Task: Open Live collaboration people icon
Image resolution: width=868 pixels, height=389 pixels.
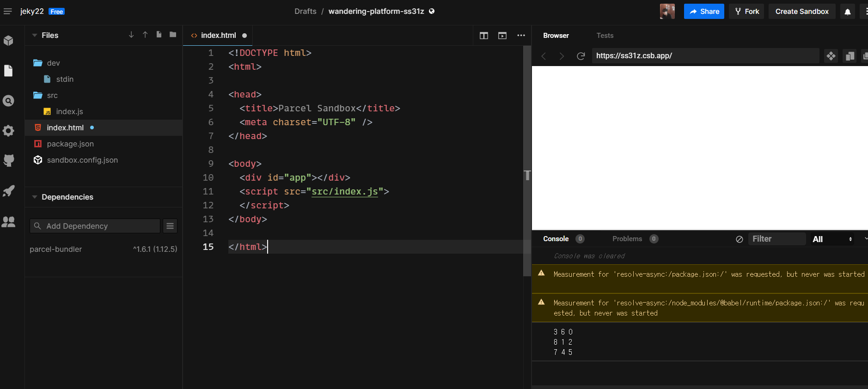Action: point(8,222)
